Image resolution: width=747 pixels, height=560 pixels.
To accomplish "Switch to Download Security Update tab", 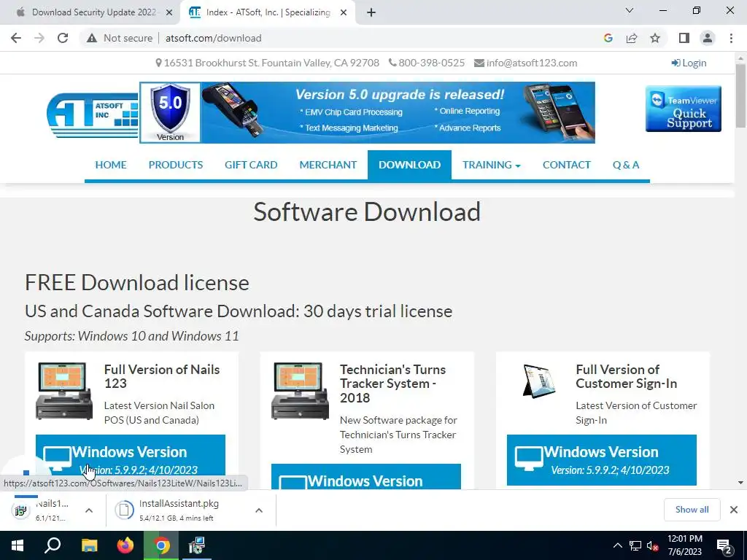I will click(93, 12).
